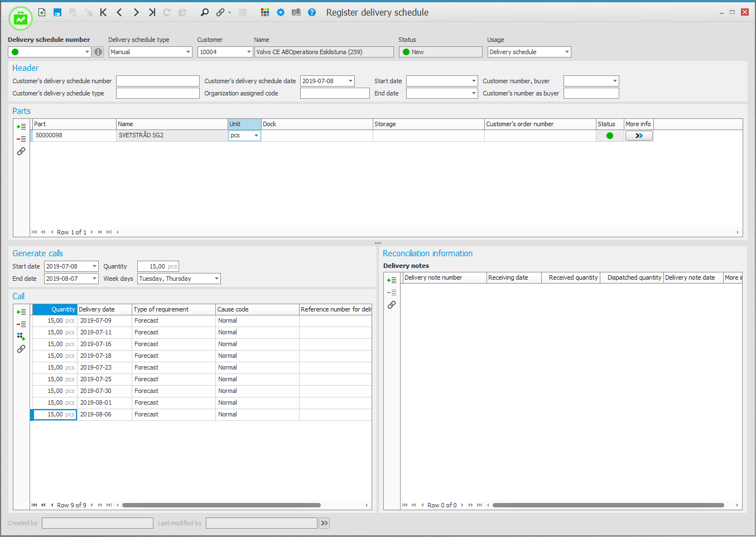Expand the Delivery schedule type dropdown
756x537 pixels.
[187, 52]
